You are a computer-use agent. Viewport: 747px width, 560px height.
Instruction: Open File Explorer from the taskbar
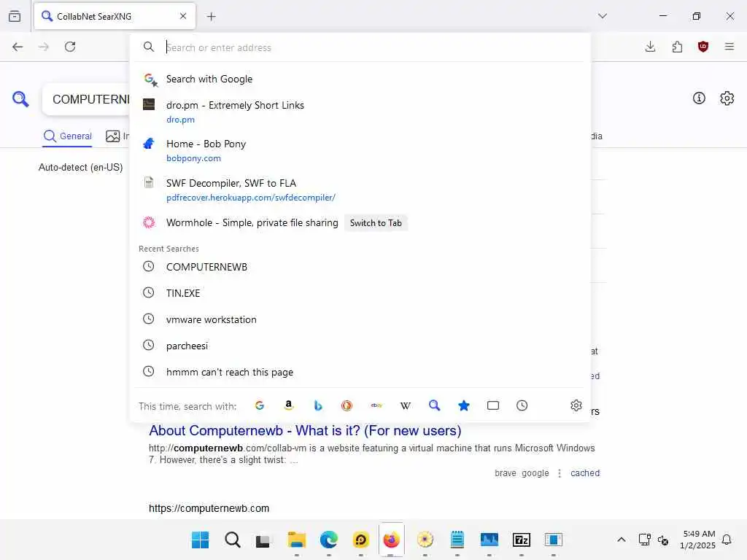coord(296,540)
